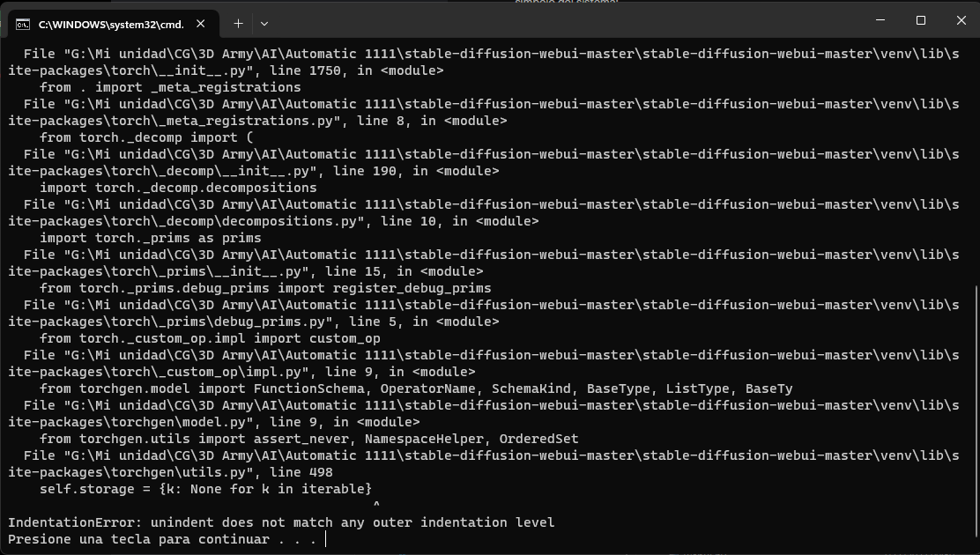Close the terminal window
The image size is (980, 555).
tap(961, 20)
